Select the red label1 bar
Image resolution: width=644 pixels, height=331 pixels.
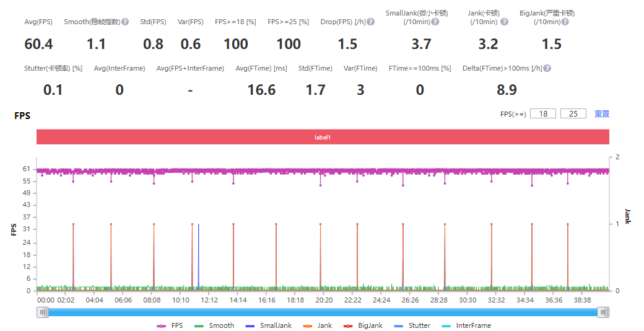[x=323, y=137]
